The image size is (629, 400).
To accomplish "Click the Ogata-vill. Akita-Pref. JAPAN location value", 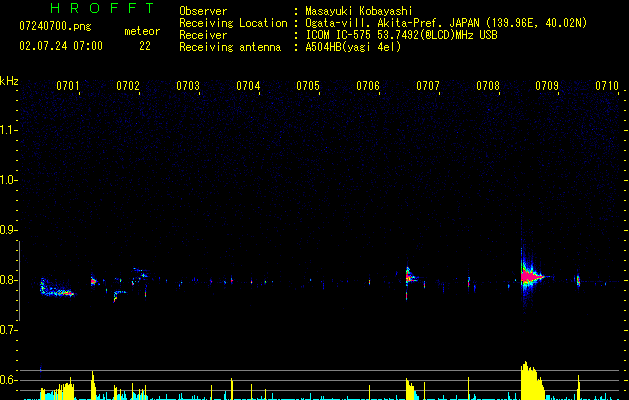I will click(x=446, y=23).
